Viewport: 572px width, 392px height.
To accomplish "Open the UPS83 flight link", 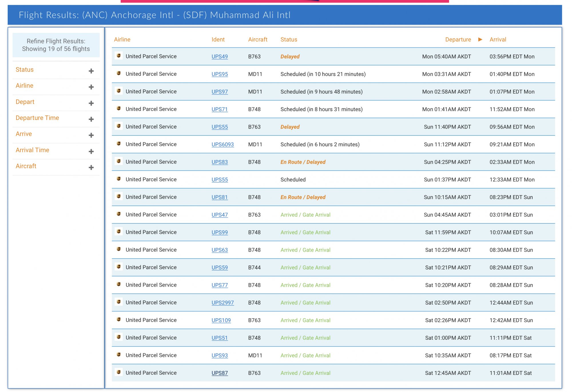I will click(220, 162).
